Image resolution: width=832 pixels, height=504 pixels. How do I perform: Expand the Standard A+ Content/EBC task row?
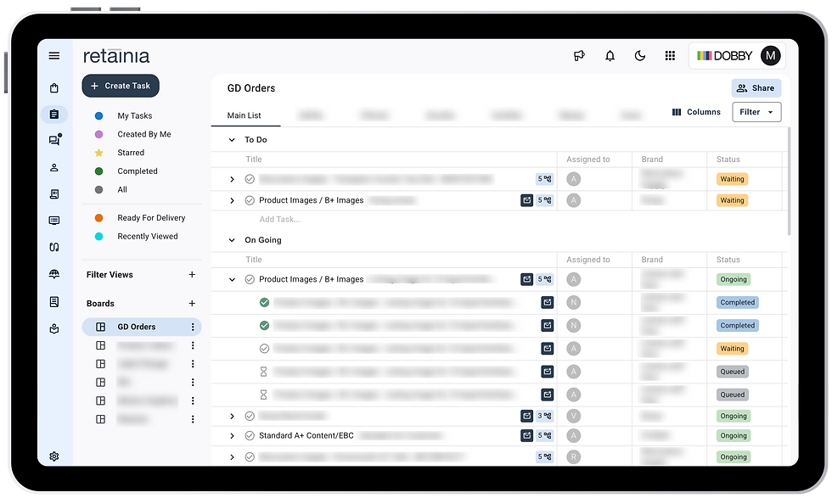click(232, 434)
